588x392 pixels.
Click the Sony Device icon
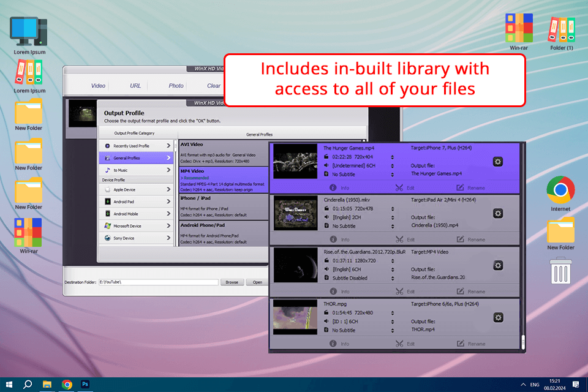pos(107,238)
